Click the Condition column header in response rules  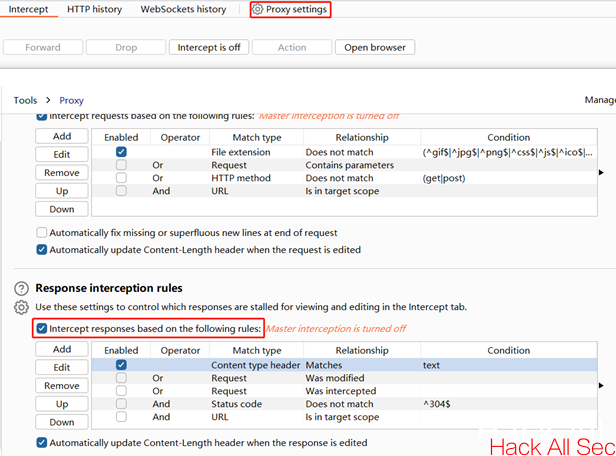tap(509, 350)
